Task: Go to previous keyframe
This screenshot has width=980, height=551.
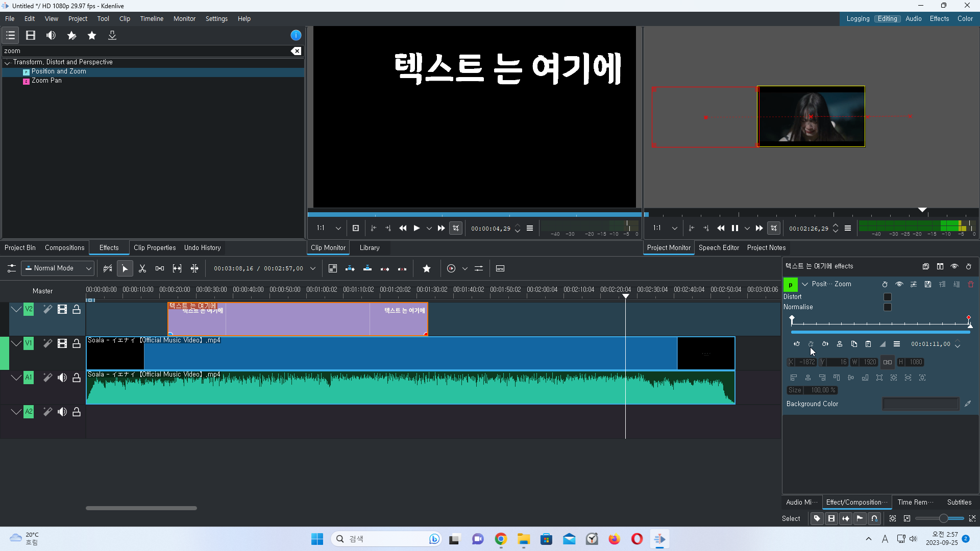Action: pos(797,344)
